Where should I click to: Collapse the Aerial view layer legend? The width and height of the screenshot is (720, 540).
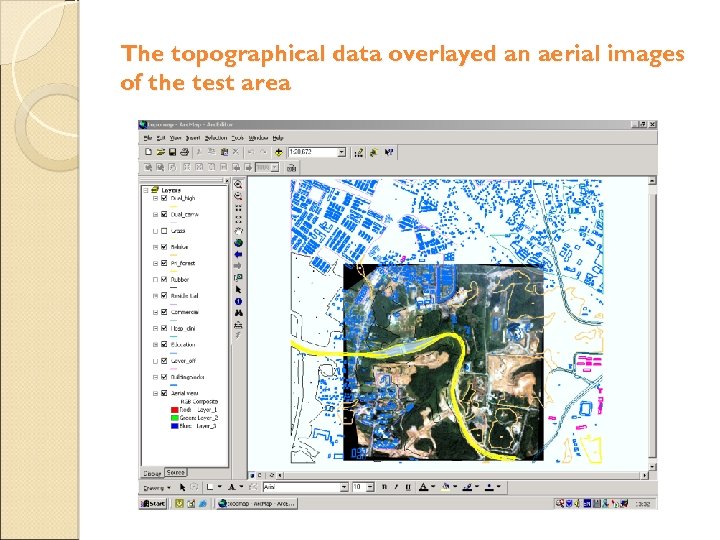click(155, 393)
